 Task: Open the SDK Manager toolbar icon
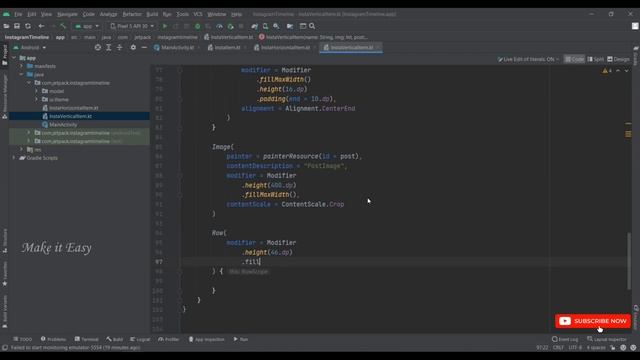(276, 26)
